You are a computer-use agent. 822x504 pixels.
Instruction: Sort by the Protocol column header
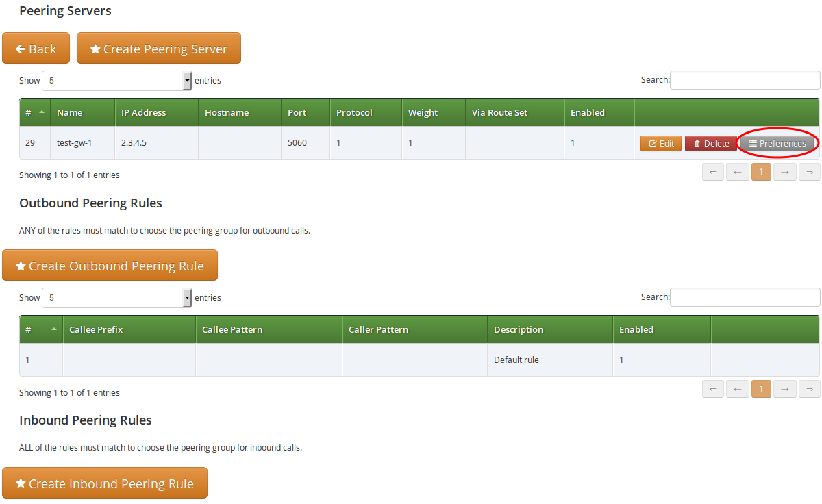(365, 112)
